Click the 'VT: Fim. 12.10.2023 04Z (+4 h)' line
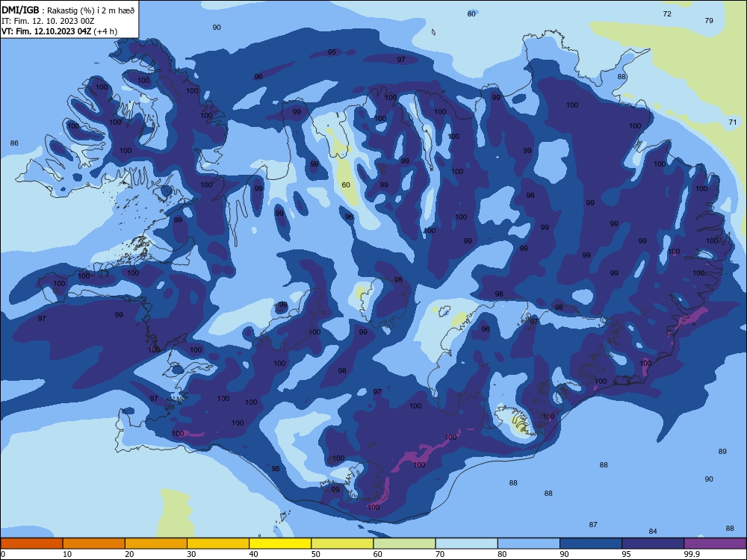Image resolution: width=747 pixels, height=560 pixels. pyautogui.click(x=59, y=31)
